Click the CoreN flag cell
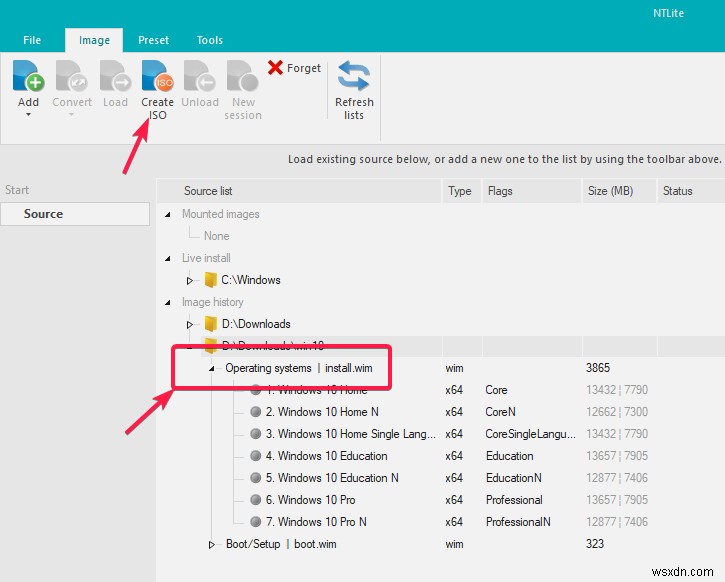Screen dimensions: 725x582 point(500,411)
